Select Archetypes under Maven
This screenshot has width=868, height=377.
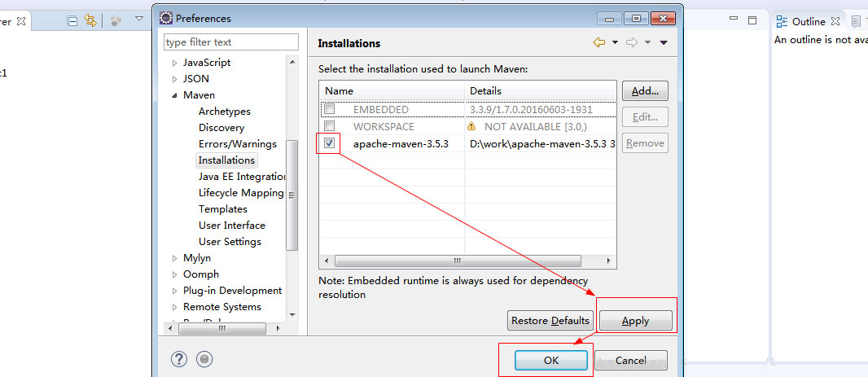pos(224,112)
